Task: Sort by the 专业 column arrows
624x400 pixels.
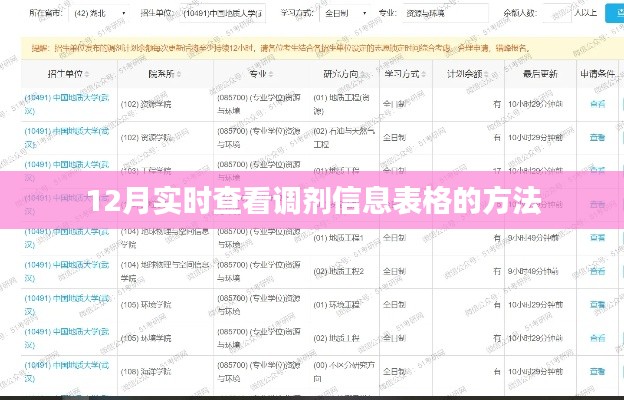Action: click(271, 74)
